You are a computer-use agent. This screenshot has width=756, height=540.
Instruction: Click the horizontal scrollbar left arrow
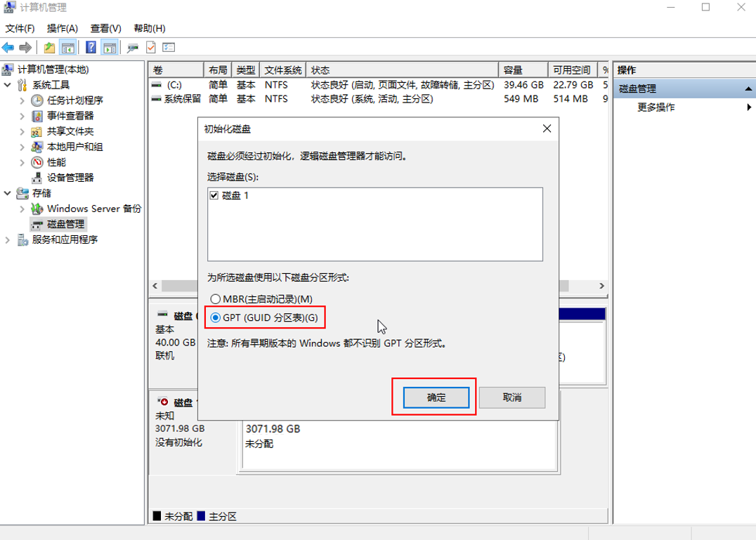(155, 286)
